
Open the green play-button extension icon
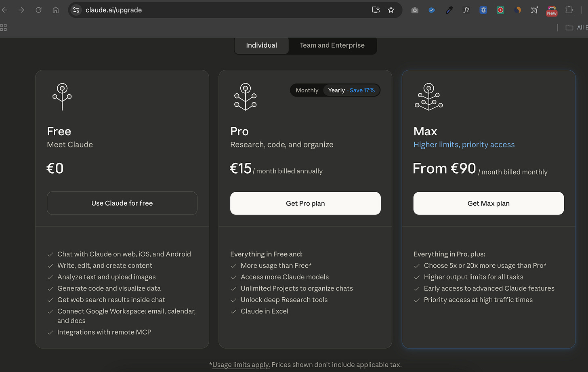click(500, 10)
